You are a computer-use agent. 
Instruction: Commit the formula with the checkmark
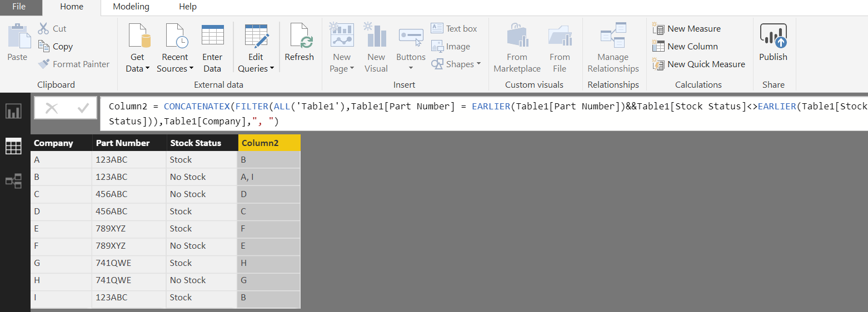[83, 108]
